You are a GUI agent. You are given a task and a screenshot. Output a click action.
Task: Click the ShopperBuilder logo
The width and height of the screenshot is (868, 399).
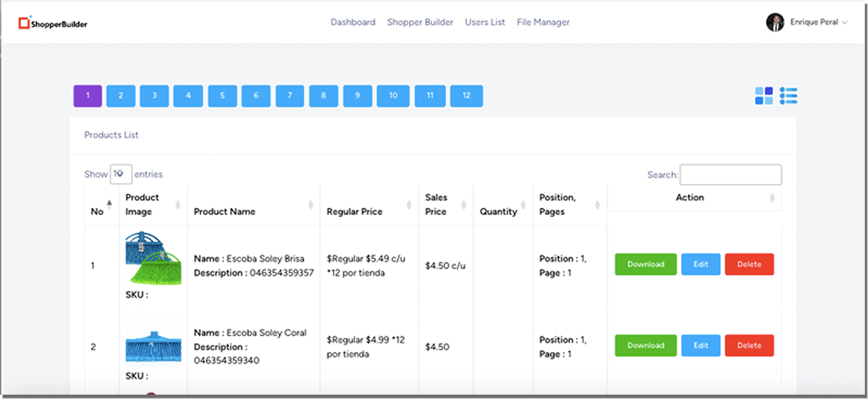click(51, 22)
